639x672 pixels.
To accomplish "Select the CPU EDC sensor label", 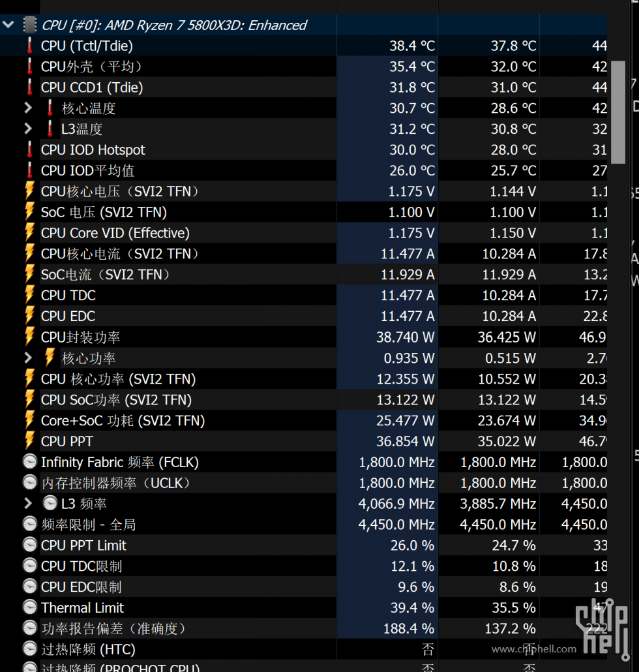I will pyautogui.click(x=68, y=316).
